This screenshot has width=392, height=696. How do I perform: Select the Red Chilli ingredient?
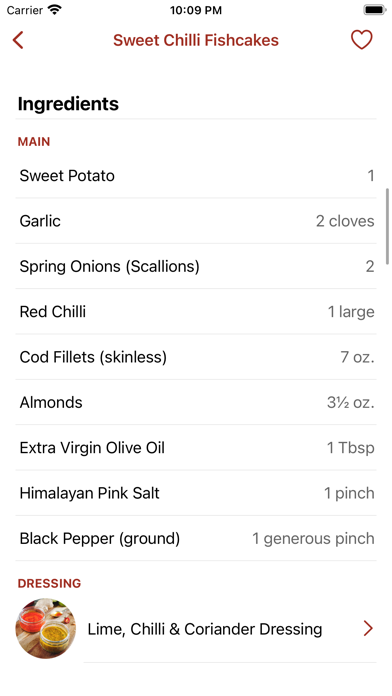196,312
